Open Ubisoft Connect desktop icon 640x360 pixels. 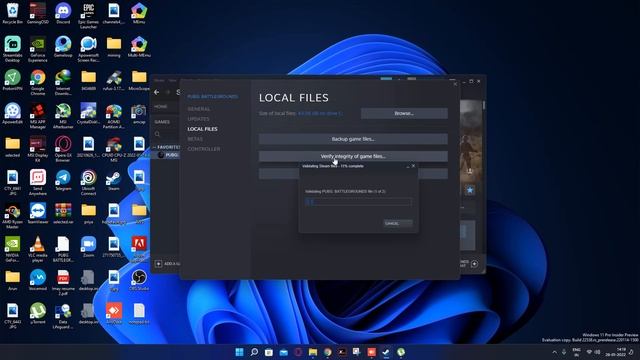click(89, 182)
